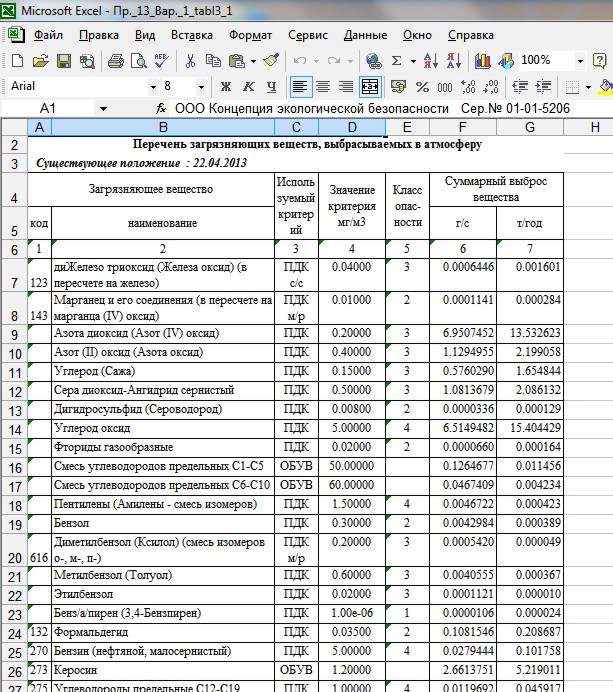This screenshot has height=692, width=613.
Task: Open the Arial font name dropdown
Action: pyautogui.click(x=153, y=87)
